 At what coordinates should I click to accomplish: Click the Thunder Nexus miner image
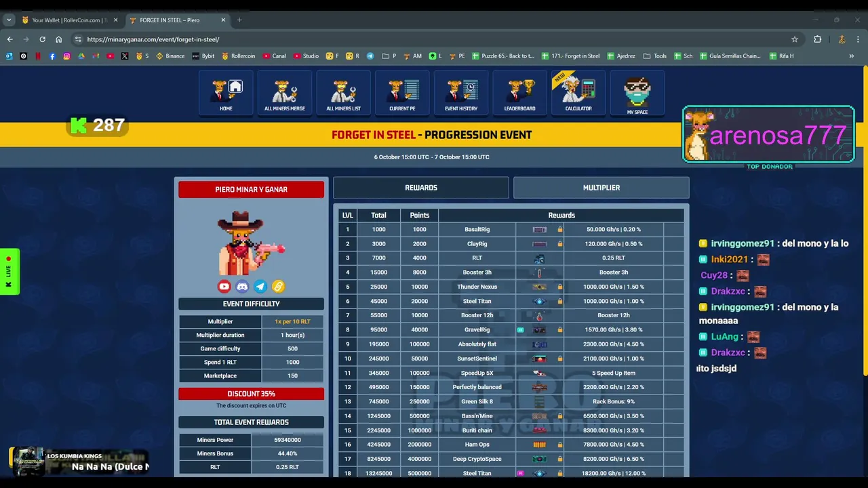[540, 287]
